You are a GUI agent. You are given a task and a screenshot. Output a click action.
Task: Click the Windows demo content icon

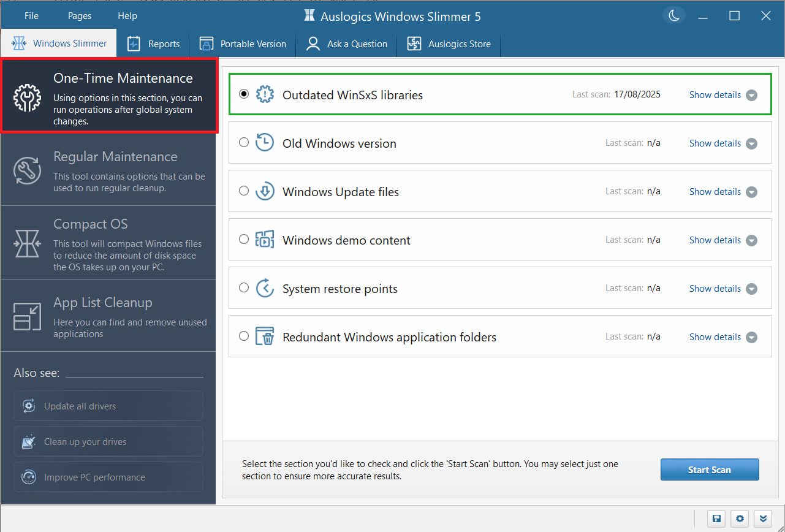click(x=265, y=239)
